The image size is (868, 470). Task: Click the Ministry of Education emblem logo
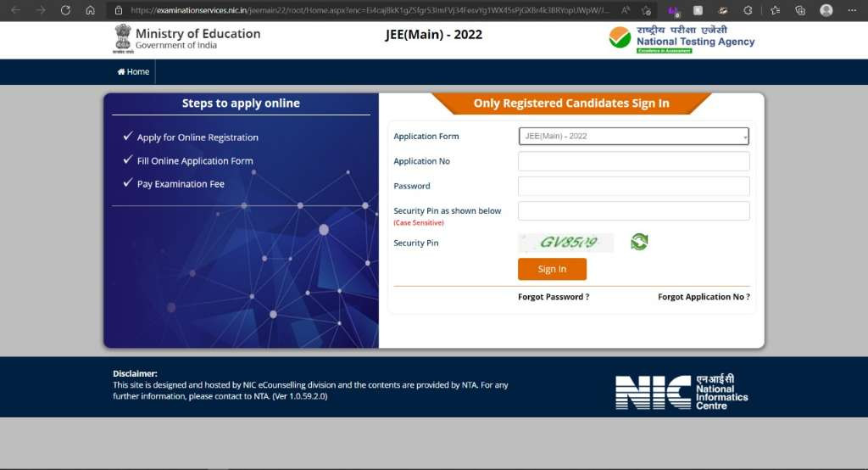[x=122, y=39]
